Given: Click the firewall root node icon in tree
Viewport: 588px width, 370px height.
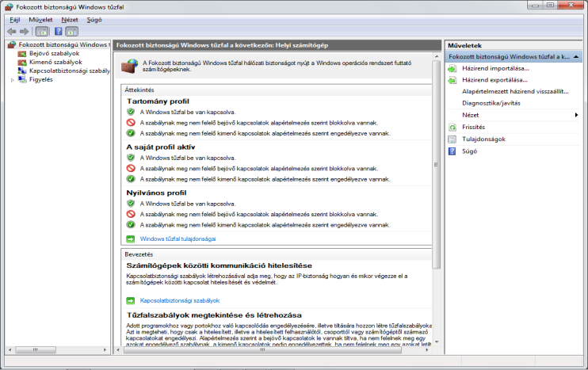Looking at the screenshot, I should [x=12, y=44].
